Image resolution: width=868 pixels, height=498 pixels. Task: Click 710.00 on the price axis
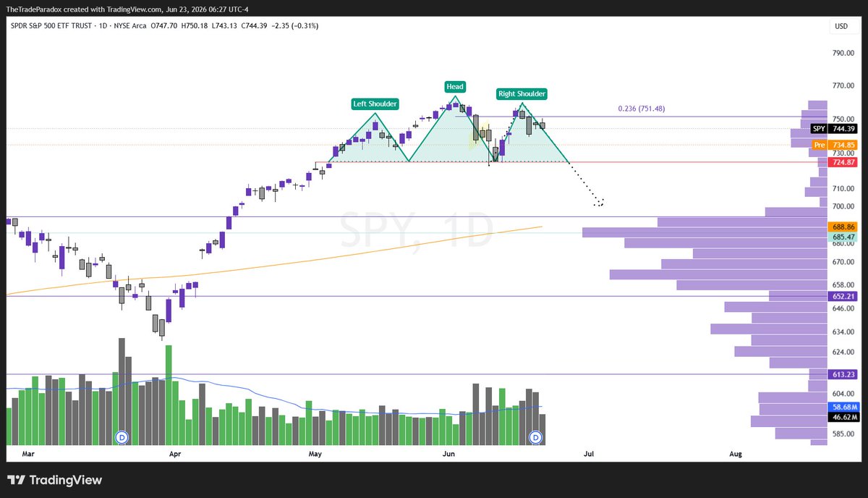click(843, 188)
